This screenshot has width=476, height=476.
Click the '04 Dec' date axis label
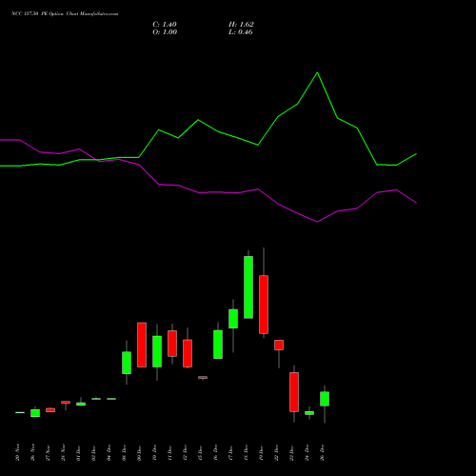pos(109,453)
